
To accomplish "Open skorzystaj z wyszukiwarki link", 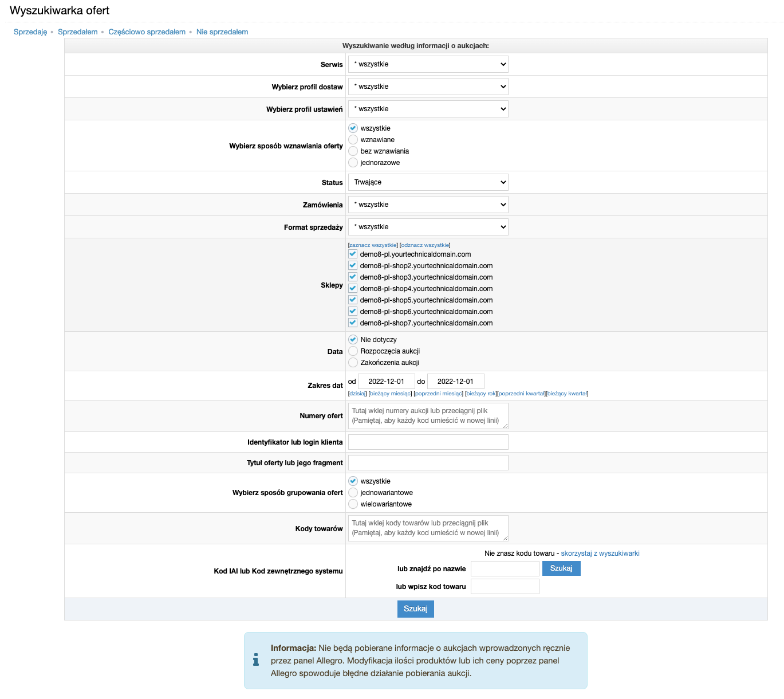I will pos(600,553).
